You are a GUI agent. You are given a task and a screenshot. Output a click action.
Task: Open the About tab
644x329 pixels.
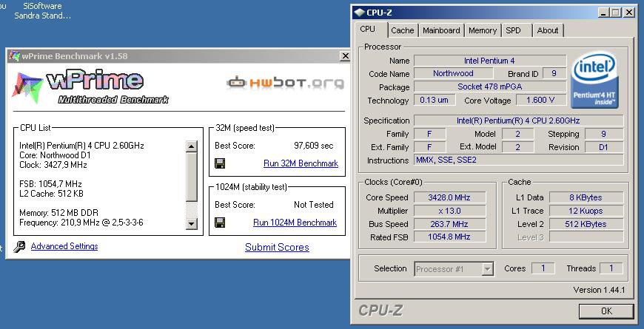[x=548, y=30]
